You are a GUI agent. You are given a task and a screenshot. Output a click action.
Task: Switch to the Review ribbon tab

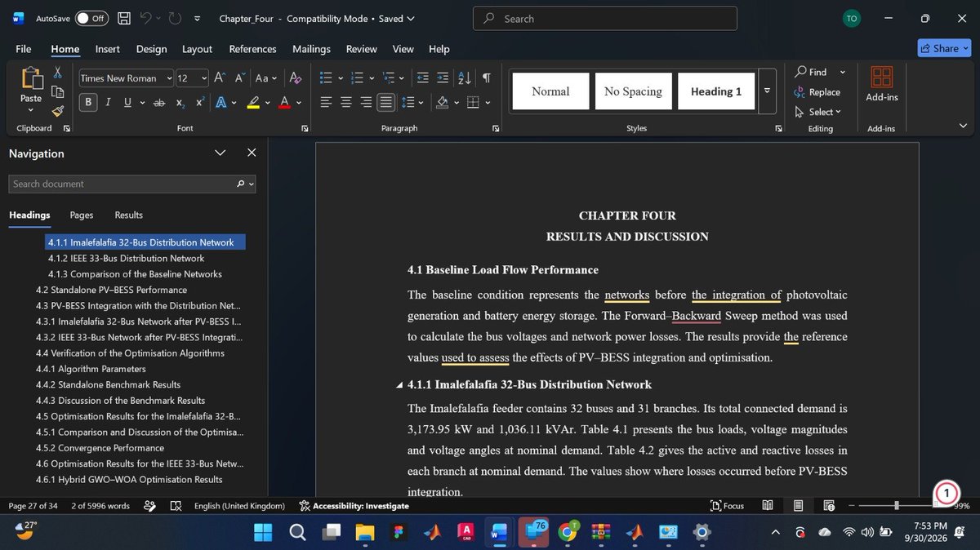click(361, 49)
